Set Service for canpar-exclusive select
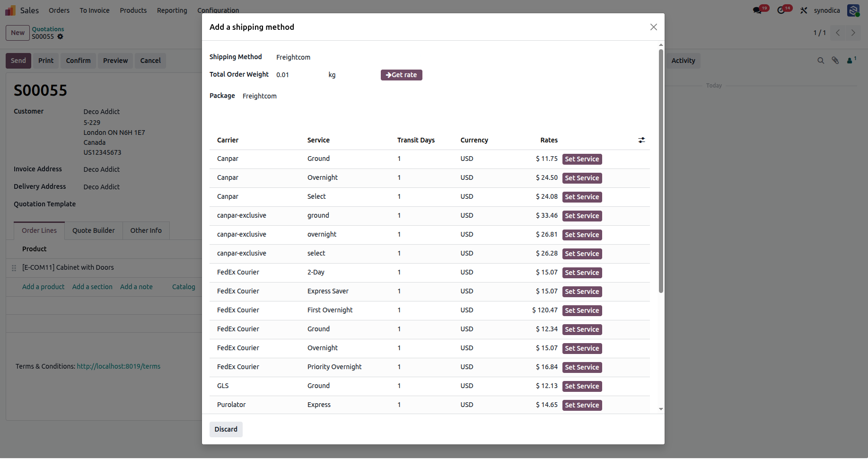 tap(582, 254)
